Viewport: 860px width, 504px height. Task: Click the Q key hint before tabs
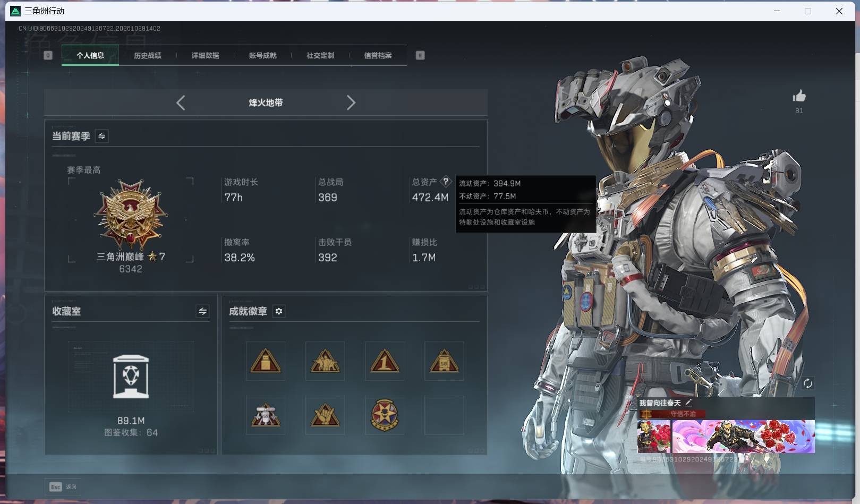pyautogui.click(x=48, y=55)
